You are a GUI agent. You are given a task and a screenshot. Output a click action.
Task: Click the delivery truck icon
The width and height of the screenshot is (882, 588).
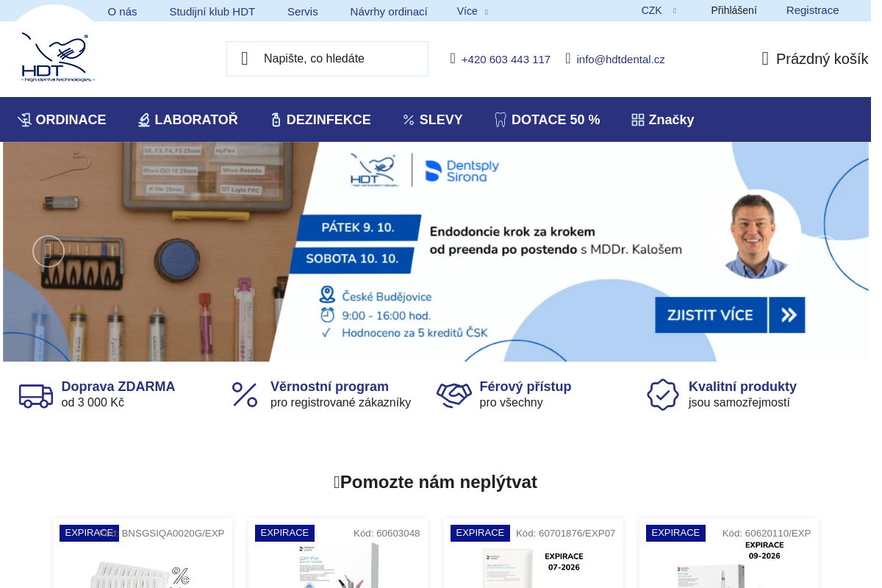[36, 395]
